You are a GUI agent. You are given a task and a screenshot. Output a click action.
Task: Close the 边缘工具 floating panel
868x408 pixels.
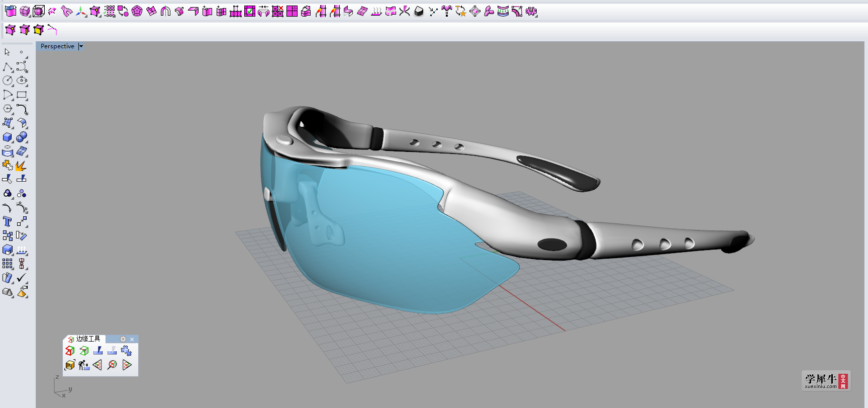132,339
